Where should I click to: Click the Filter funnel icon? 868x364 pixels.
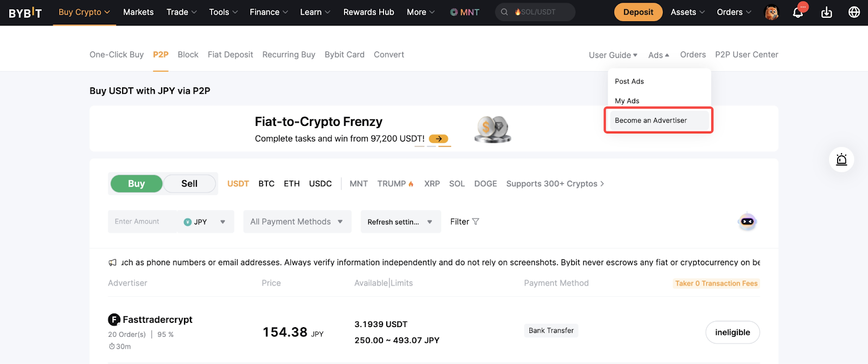coord(476,221)
